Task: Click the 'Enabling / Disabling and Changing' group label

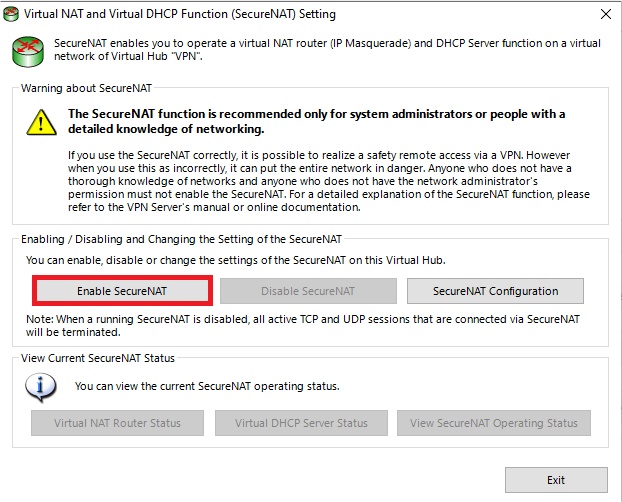Action: pyautogui.click(x=181, y=239)
